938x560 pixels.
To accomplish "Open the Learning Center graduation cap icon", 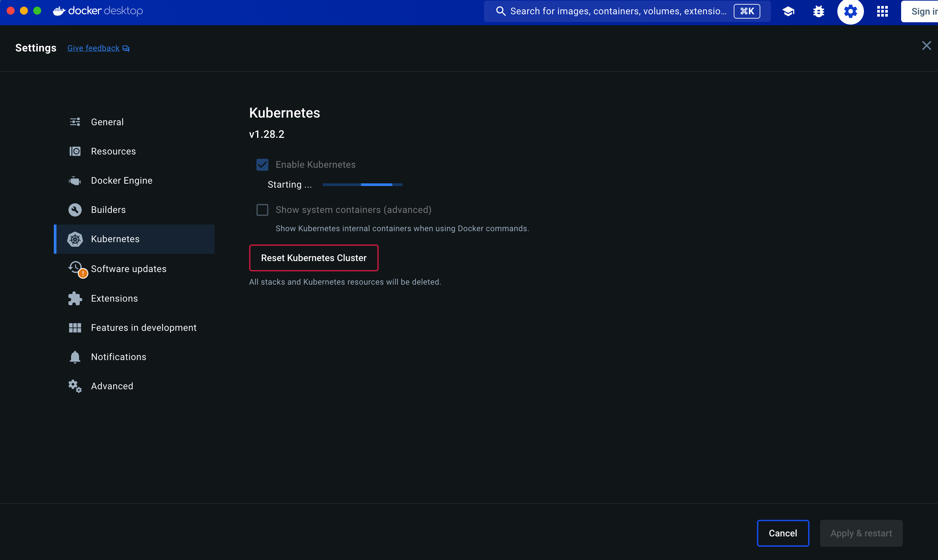I will point(788,11).
